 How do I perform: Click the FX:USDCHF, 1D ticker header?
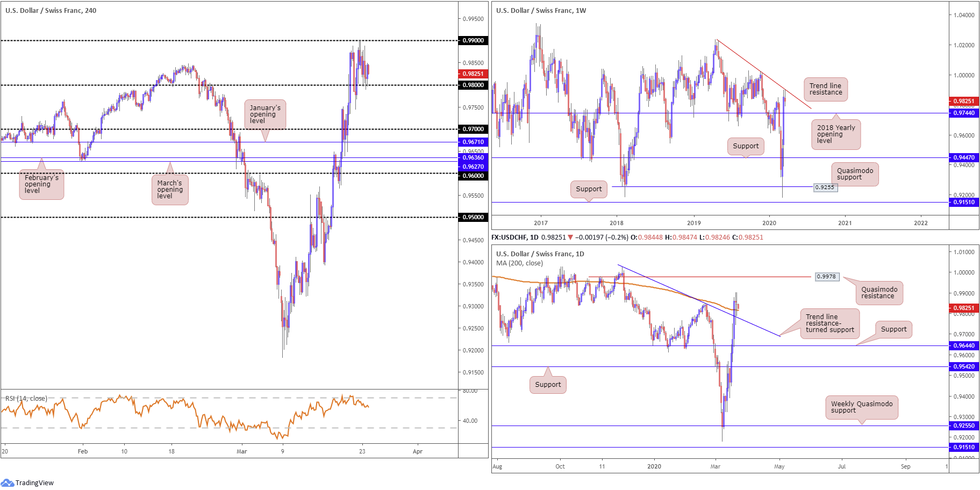[x=515, y=237]
